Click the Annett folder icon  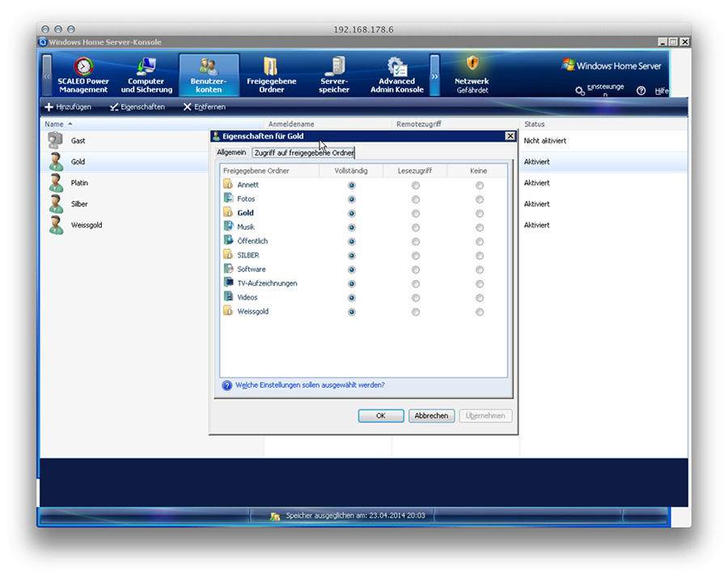[228, 184]
